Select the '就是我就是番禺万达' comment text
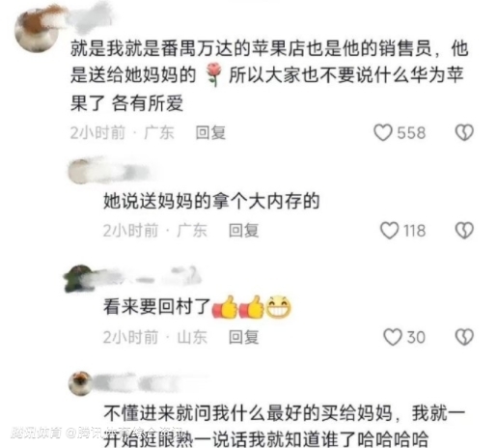 click(269, 75)
